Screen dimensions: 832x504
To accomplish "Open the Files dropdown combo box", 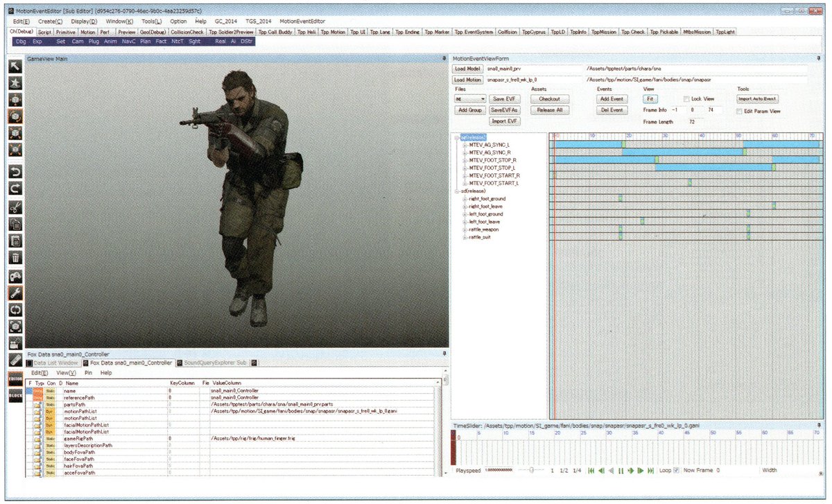I will pos(471,99).
